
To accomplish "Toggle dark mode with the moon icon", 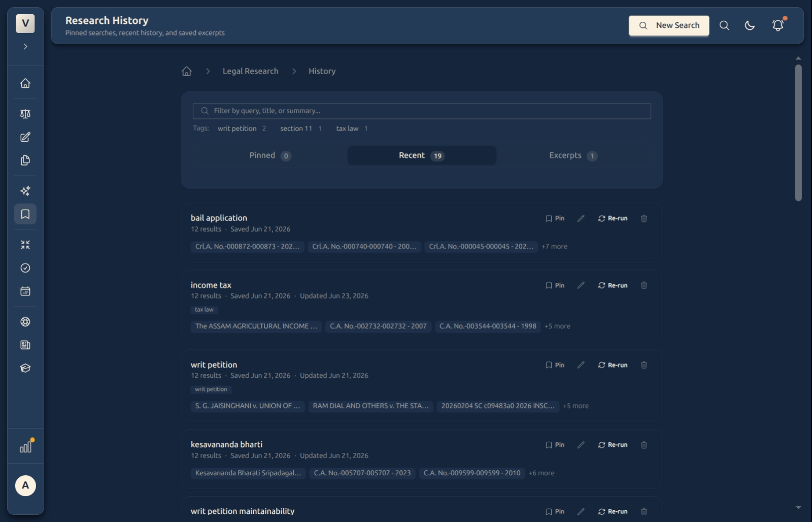I will pos(750,25).
